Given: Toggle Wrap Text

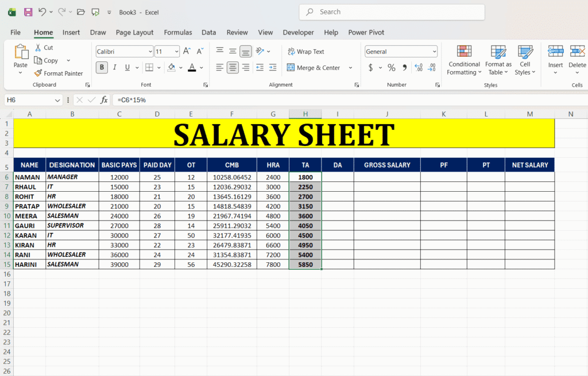Looking at the screenshot, I should click(x=305, y=51).
